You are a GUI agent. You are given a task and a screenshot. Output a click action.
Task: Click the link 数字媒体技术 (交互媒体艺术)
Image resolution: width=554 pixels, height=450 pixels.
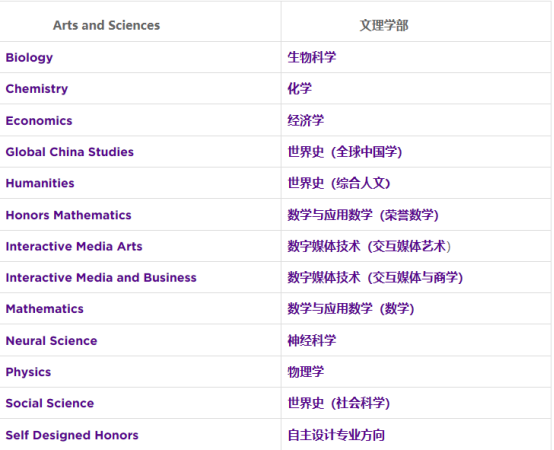click(x=369, y=246)
